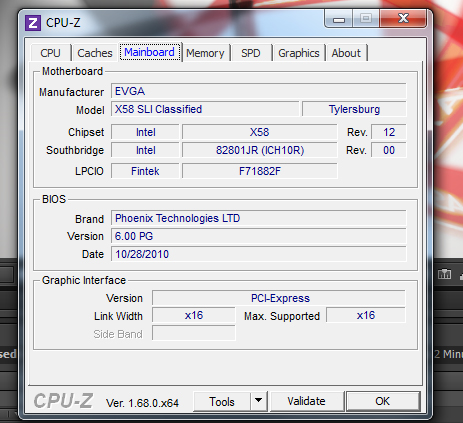
Task: Click the Phoenix Technologies LTD brand field
Action: click(x=259, y=218)
